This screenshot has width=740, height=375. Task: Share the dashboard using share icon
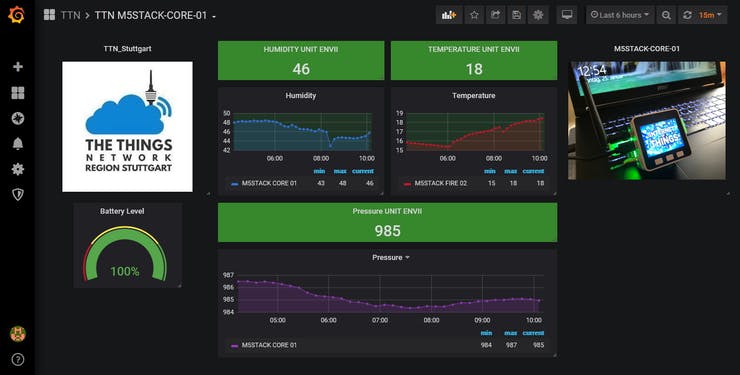click(x=496, y=15)
